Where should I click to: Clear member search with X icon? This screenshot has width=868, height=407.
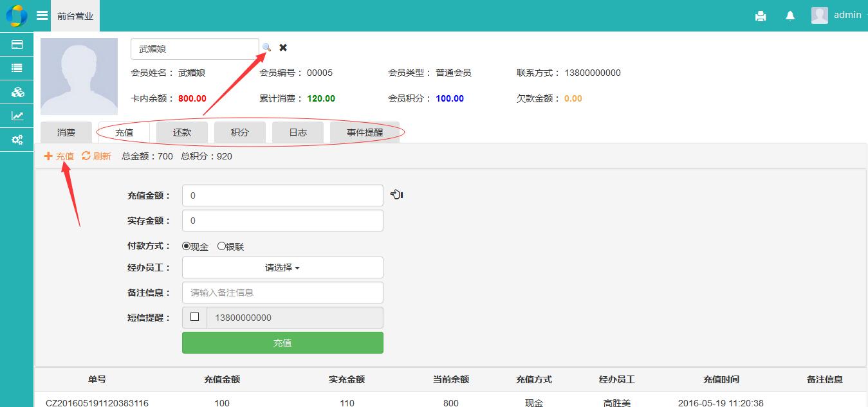283,48
